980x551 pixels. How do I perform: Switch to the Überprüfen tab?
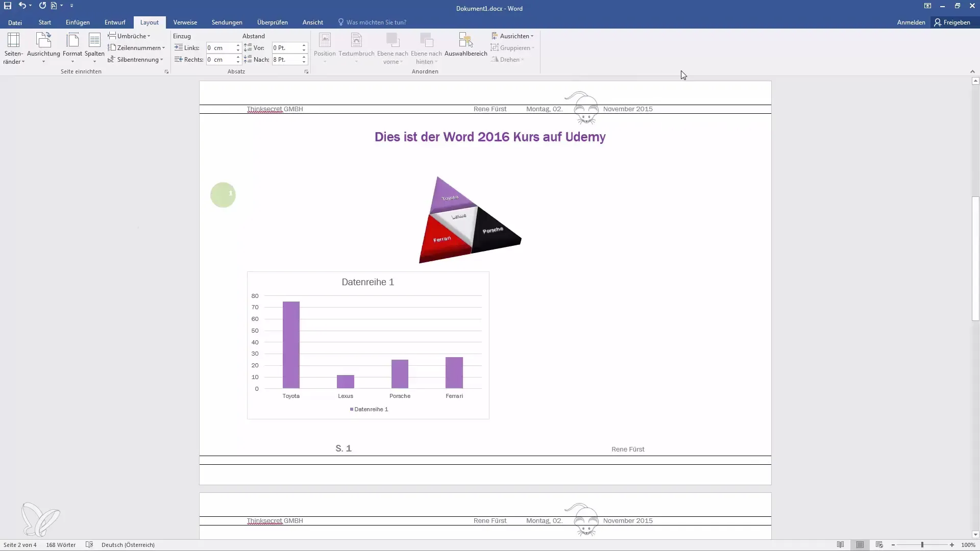(x=273, y=22)
